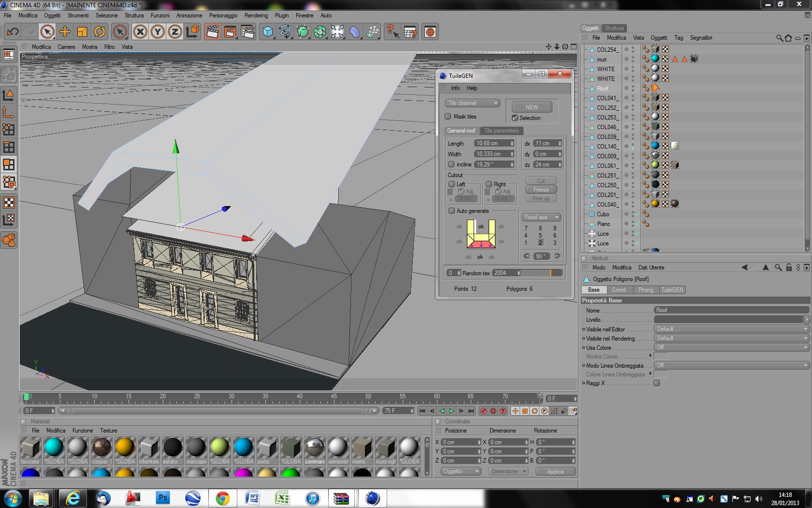Image resolution: width=812 pixels, height=508 pixels.
Task: Toggle the X axis lock icon
Action: (140, 32)
